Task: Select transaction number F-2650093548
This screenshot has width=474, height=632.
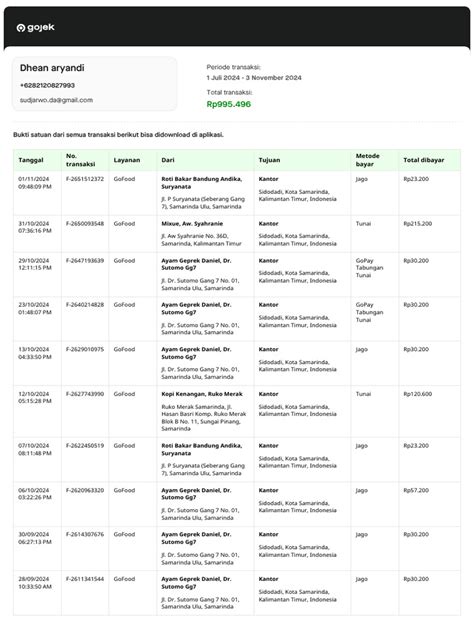Action: [85, 224]
